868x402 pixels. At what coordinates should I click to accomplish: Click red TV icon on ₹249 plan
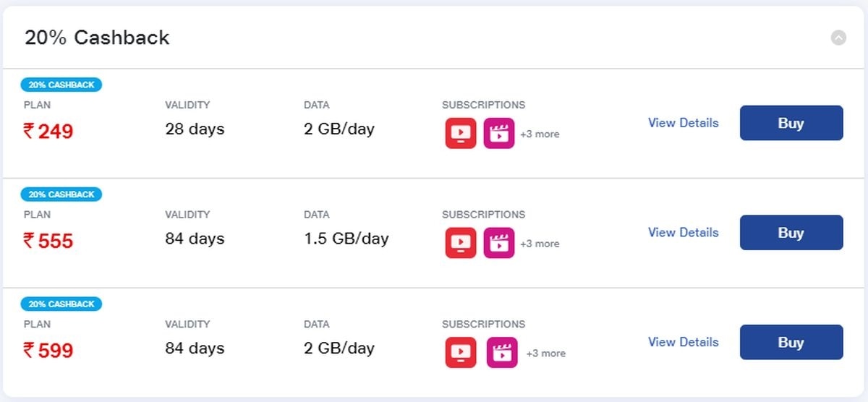tap(461, 133)
